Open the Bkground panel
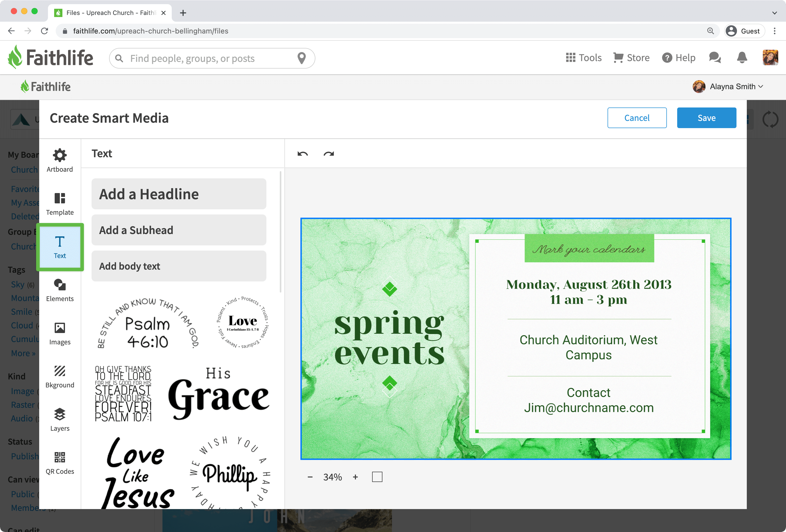 (x=60, y=377)
